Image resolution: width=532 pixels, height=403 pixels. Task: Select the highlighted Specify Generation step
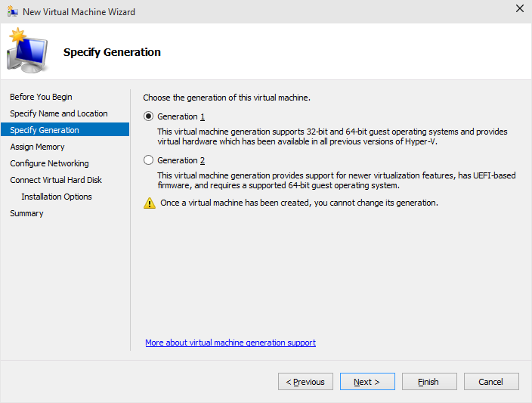(65, 130)
